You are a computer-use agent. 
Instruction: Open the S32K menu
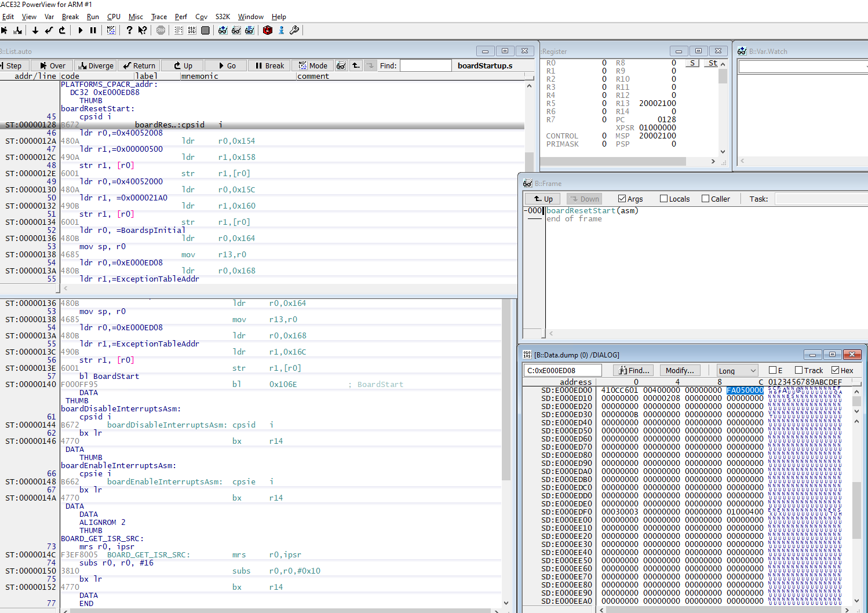point(223,17)
